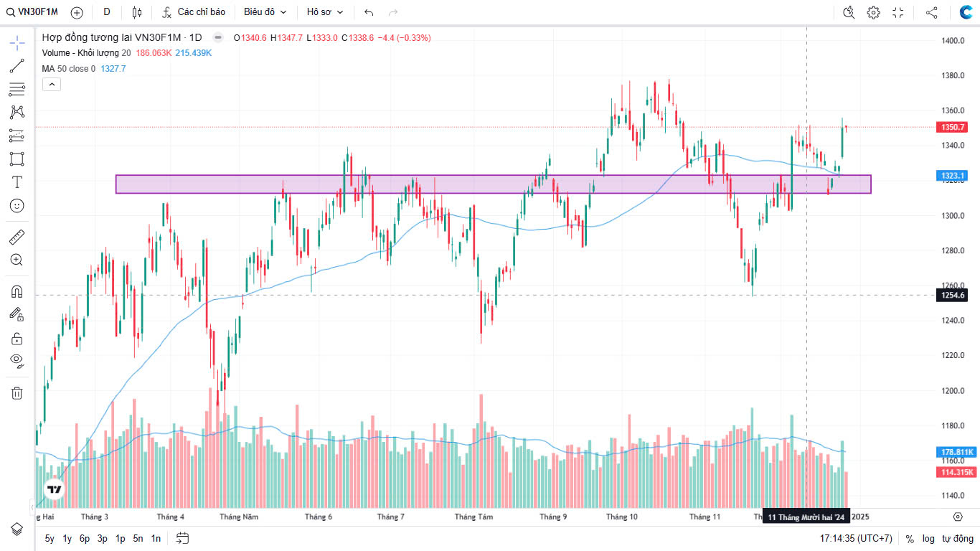980x551 pixels.
Task: Delete drawings with the trash icon
Action: pos(17,392)
